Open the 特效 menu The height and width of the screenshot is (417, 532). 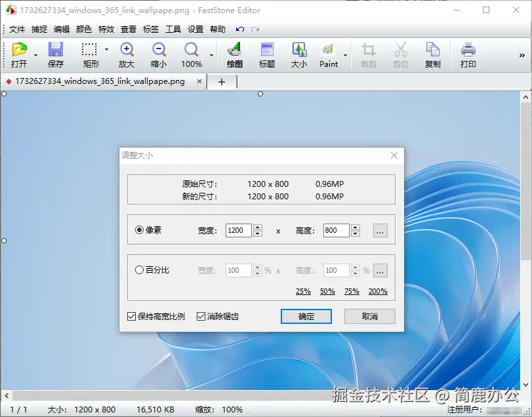[106, 30]
